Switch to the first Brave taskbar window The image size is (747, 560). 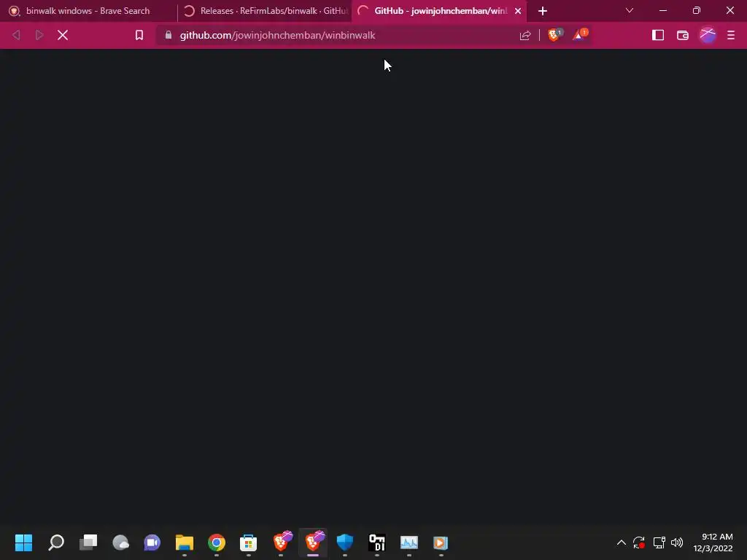pyautogui.click(x=281, y=542)
